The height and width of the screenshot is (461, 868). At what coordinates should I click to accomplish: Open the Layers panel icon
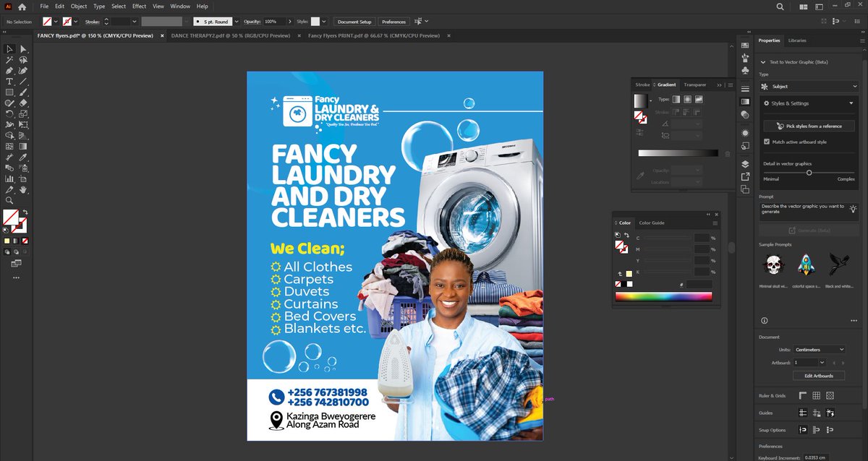click(745, 164)
